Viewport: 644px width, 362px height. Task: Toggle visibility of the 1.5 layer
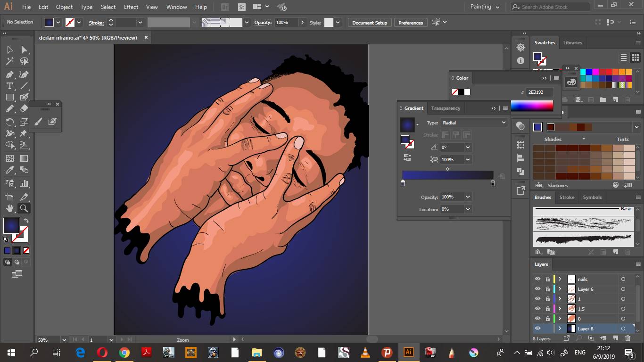pos(537,309)
